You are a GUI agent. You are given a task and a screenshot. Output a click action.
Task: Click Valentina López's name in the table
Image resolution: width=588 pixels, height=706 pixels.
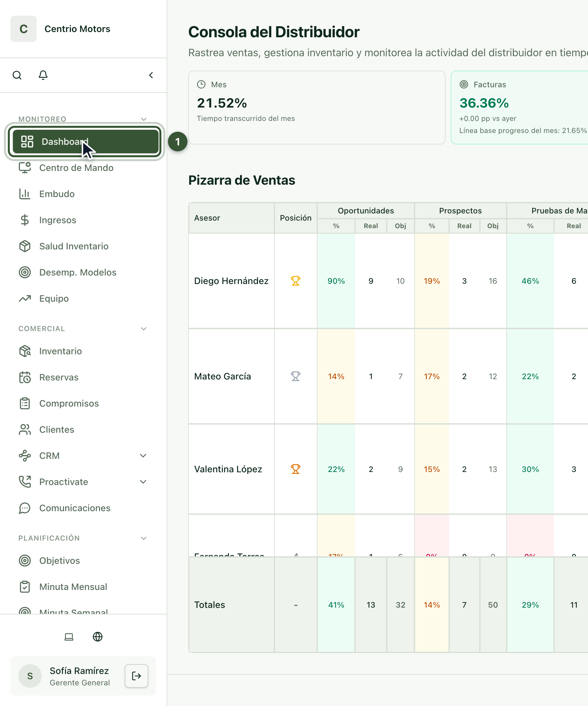click(x=228, y=469)
